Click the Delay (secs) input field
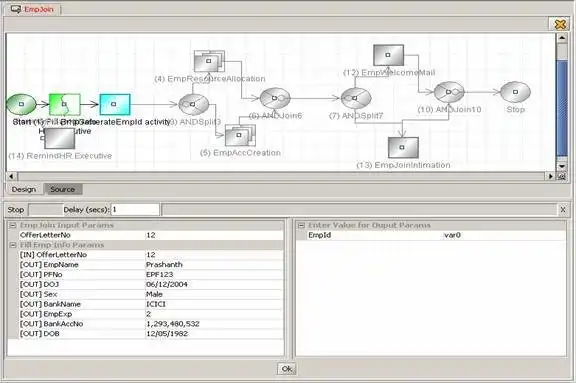Viewport: 576px width, 383px height. 135,209
